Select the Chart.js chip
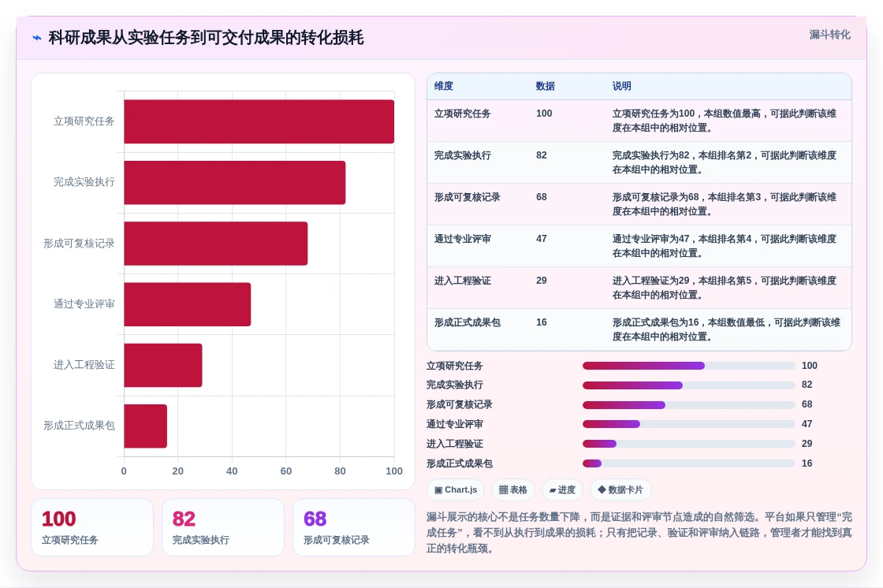The image size is (883, 588). point(456,490)
